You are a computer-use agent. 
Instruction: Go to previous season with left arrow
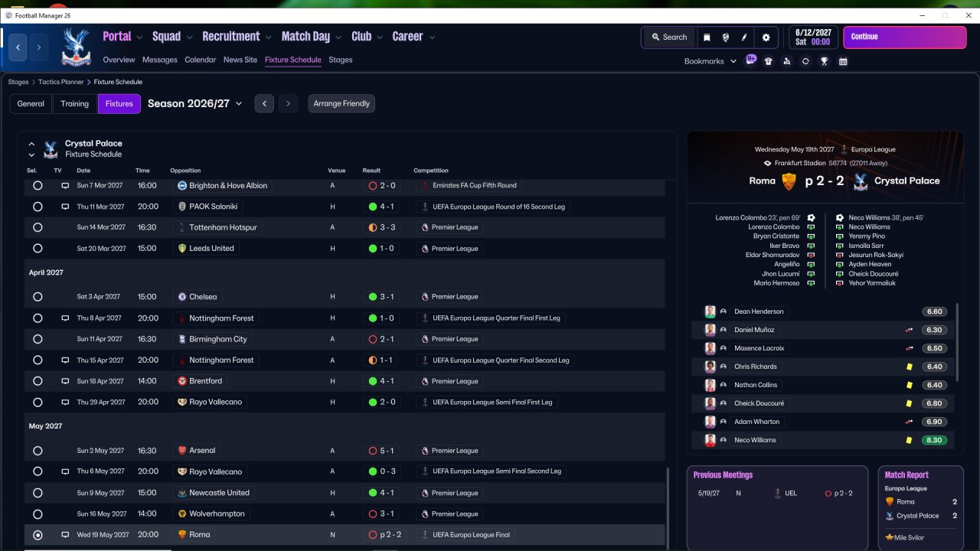click(264, 103)
